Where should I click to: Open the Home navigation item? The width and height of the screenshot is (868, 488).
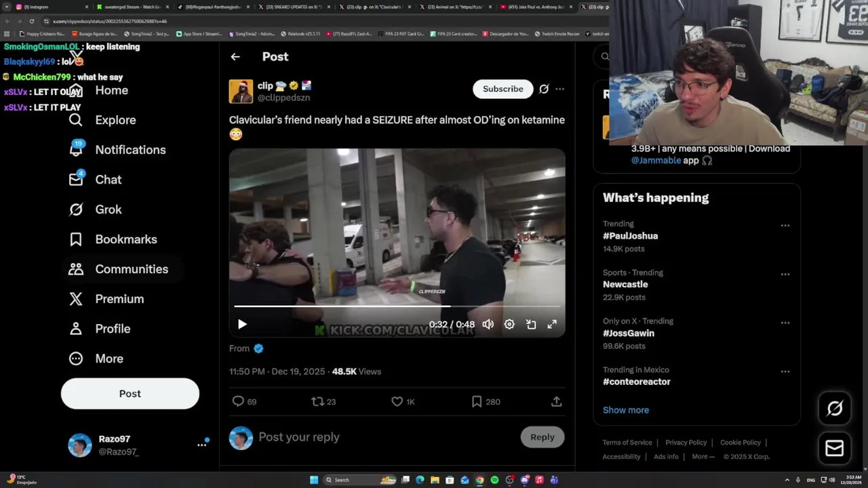(x=111, y=90)
